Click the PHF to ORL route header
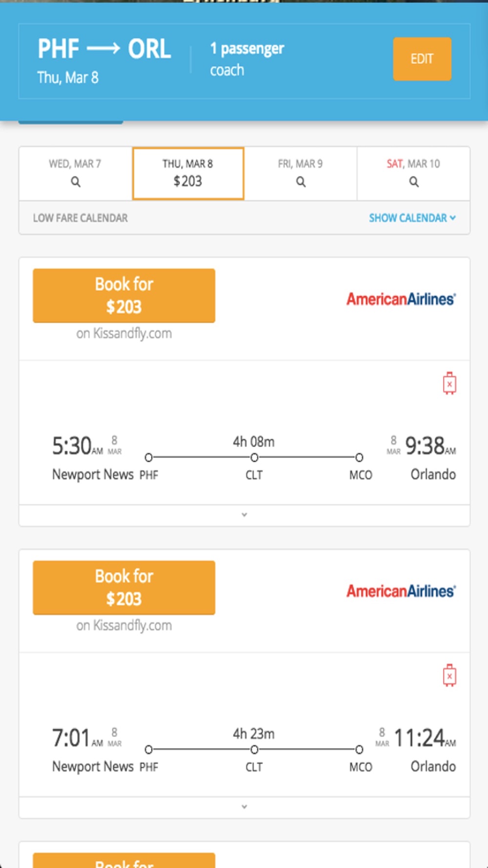 click(x=104, y=49)
